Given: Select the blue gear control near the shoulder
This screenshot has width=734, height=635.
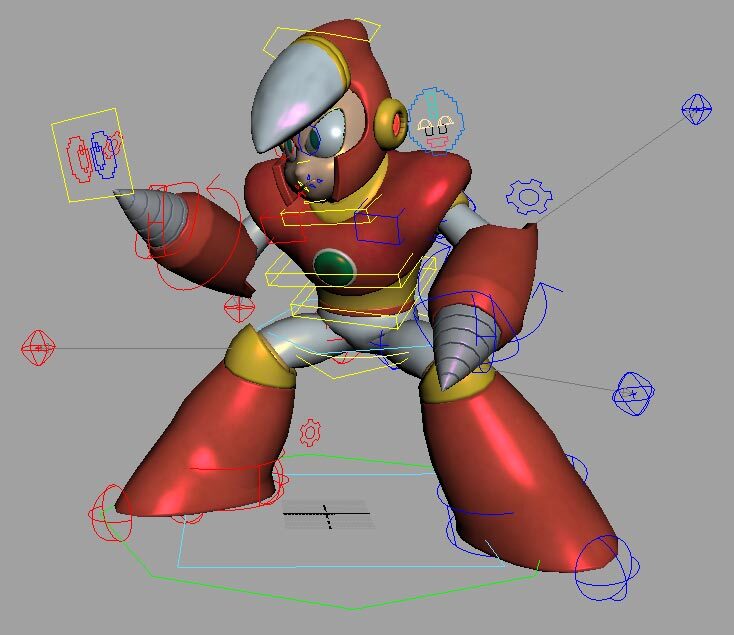Looking at the screenshot, I should pos(529,197).
